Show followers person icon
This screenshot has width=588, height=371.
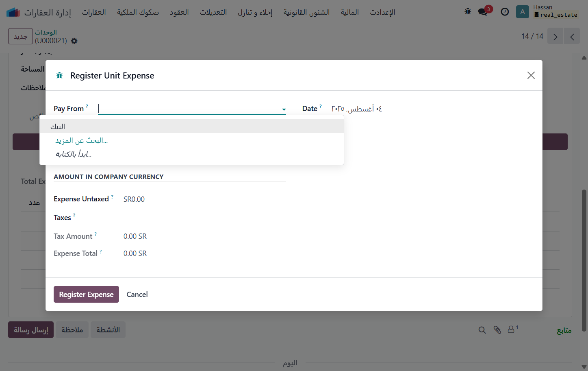click(512, 329)
